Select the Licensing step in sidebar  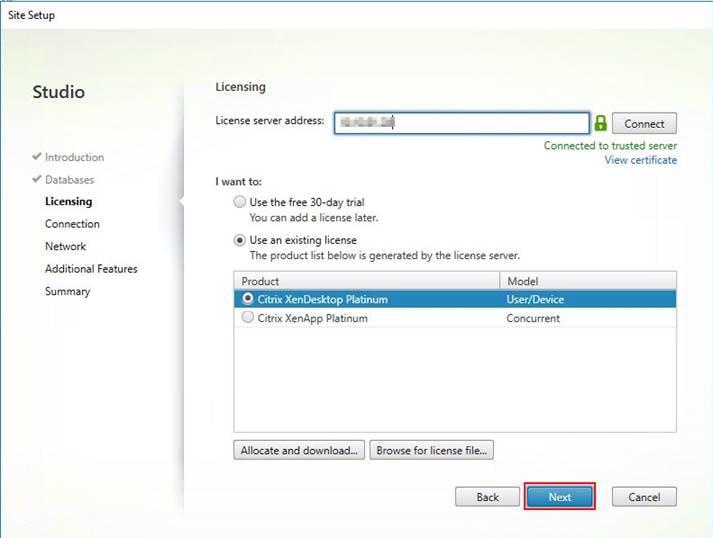[69, 201]
